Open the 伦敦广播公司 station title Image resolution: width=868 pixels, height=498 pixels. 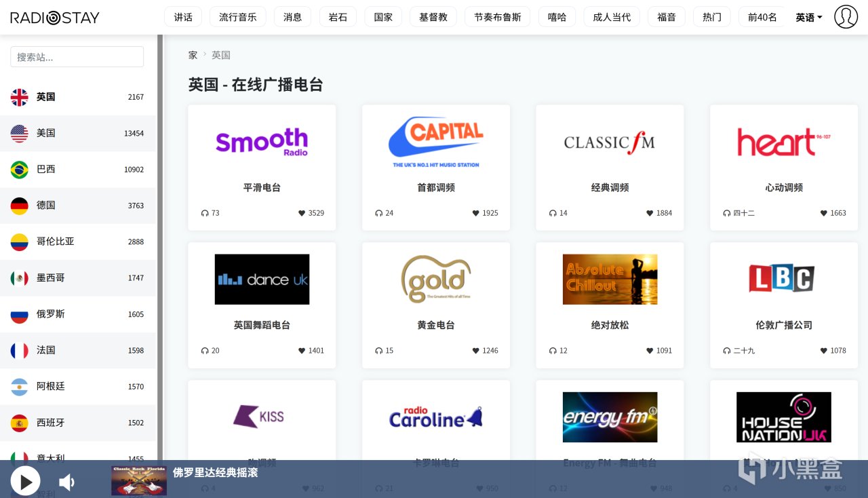pos(784,325)
